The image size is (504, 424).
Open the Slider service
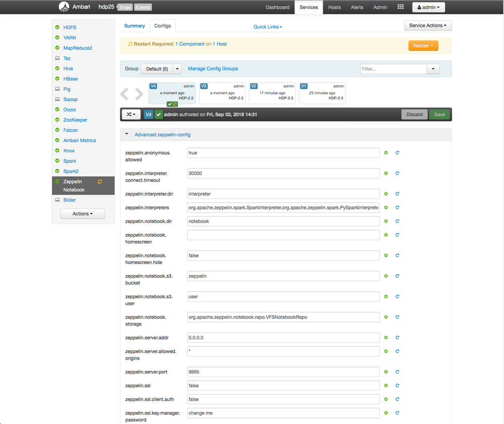coord(70,200)
